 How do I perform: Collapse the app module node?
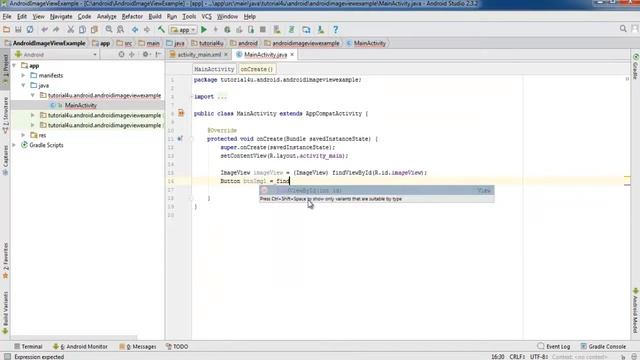click(x=14, y=65)
